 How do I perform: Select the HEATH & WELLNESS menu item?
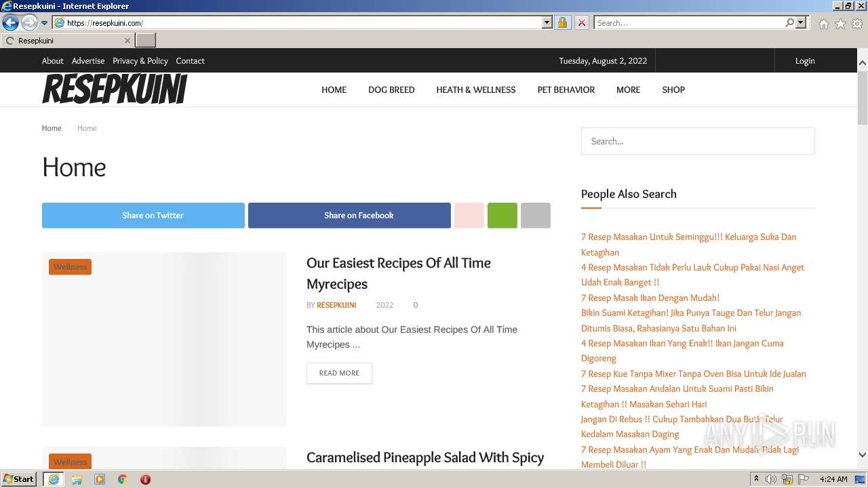[475, 89]
